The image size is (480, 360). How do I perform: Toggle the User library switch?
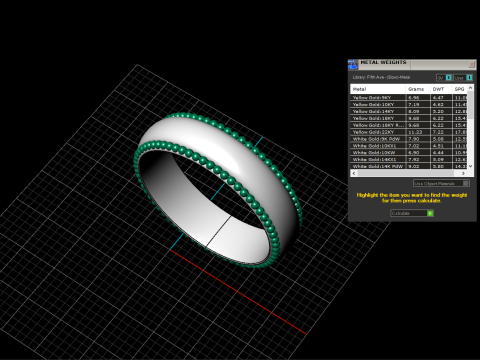469,78
